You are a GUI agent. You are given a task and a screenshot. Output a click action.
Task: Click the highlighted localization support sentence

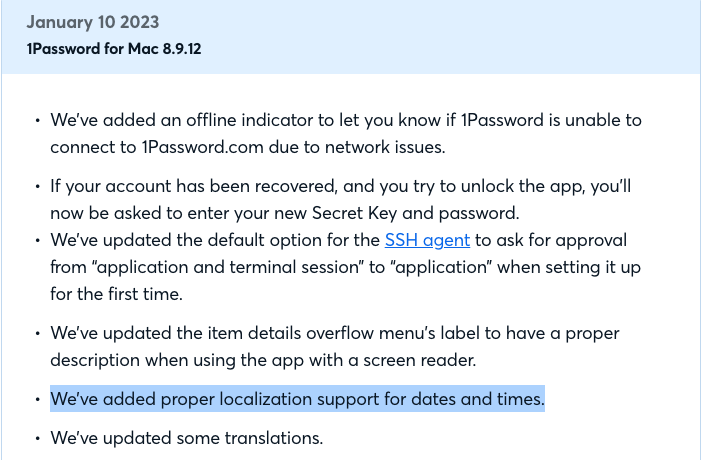tap(297, 399)
